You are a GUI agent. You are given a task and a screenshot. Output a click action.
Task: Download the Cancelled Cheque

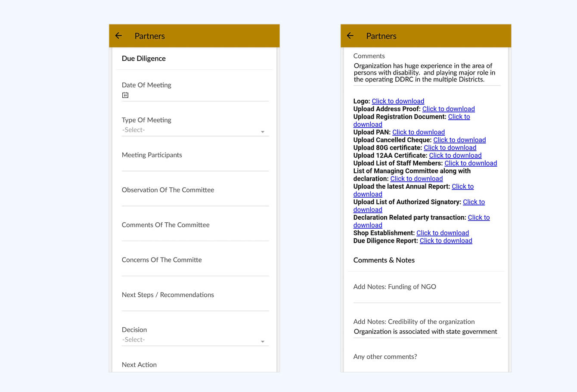click(459, 140)
